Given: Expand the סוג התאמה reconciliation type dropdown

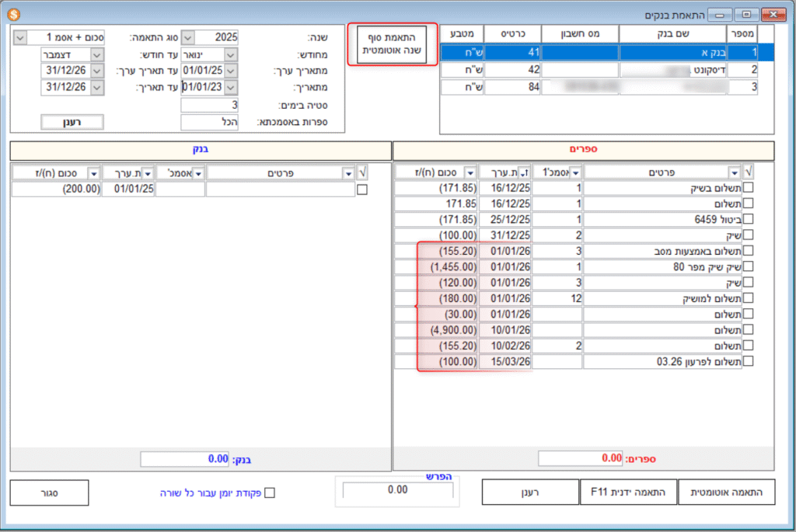Looking at the screenshot, I should pyautogui.click(x=20, y=37).
